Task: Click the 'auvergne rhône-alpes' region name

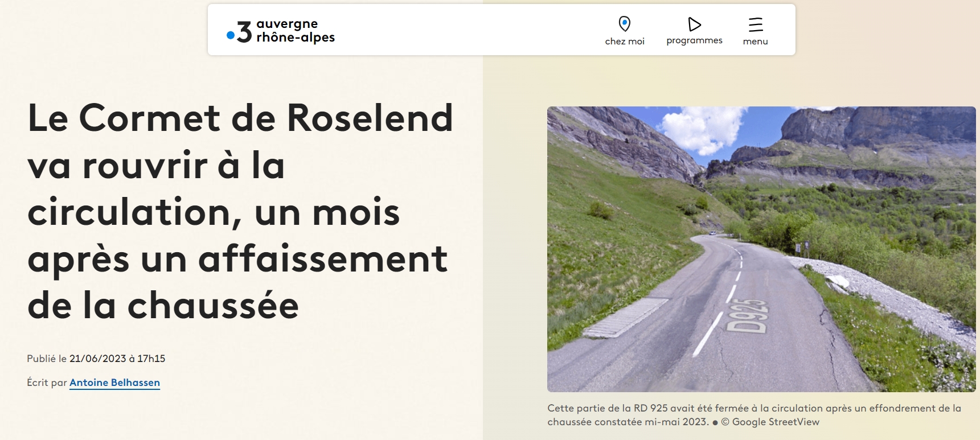Action: pyautogui.click(x=296, y=31)
